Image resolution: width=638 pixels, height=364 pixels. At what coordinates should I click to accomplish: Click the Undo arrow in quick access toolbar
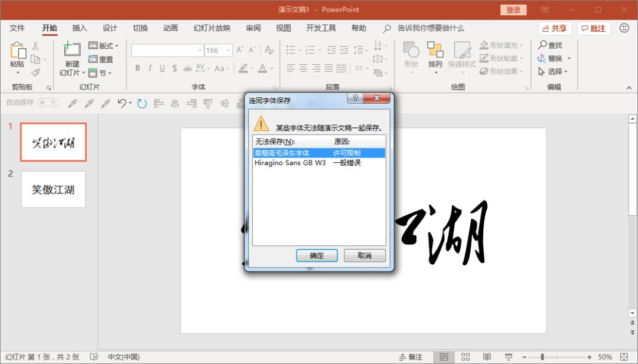point(122,103)
